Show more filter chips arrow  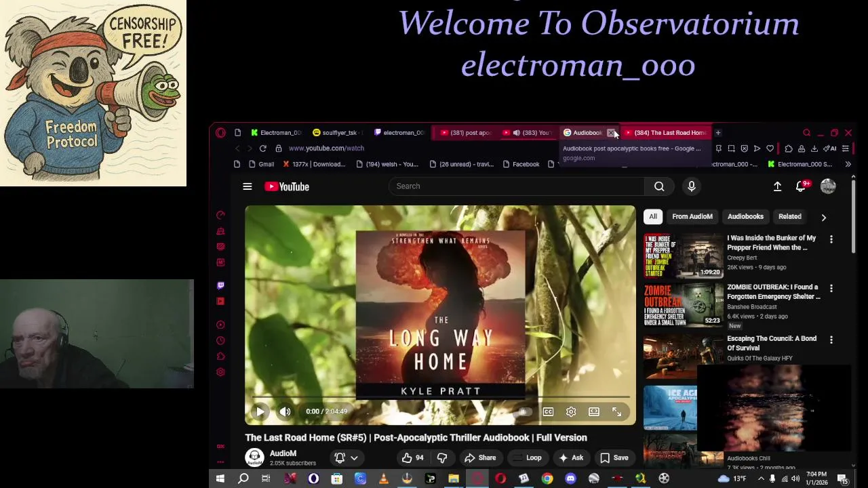click(824, 217)
